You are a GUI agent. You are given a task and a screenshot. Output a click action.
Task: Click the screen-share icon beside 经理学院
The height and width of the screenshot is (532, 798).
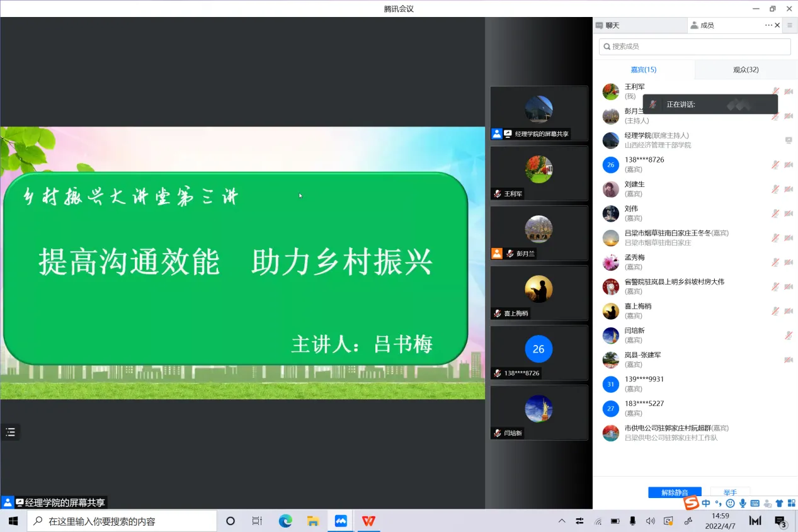[x=789, y=140]
